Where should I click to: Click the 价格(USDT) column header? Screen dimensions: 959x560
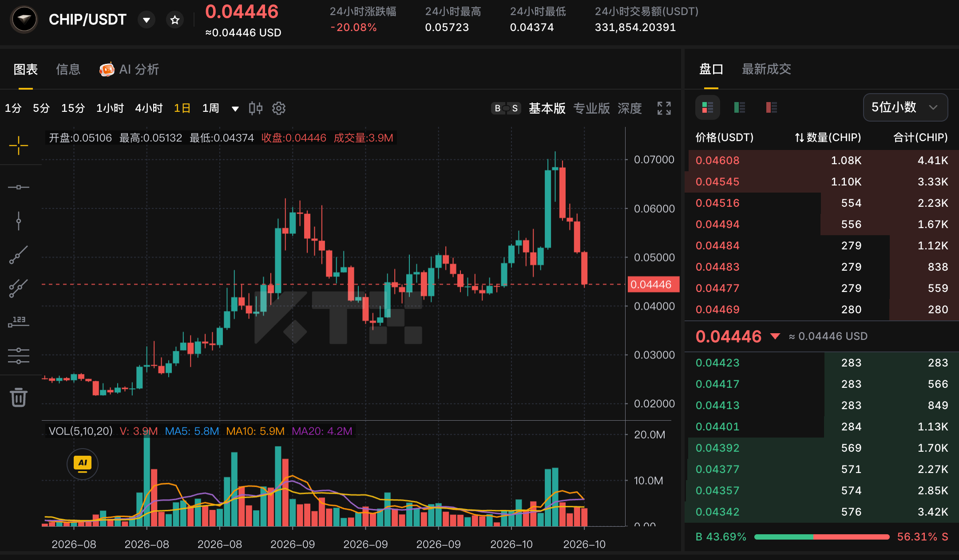[725, 138]
